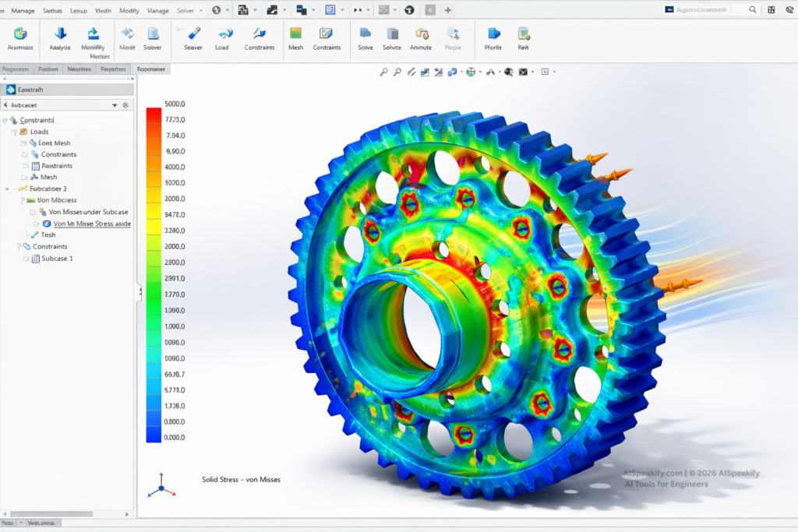Open the Mesh tool in ribbon
Screen dimensions: 798x532
pyautogui.click(x=295, y=35)
